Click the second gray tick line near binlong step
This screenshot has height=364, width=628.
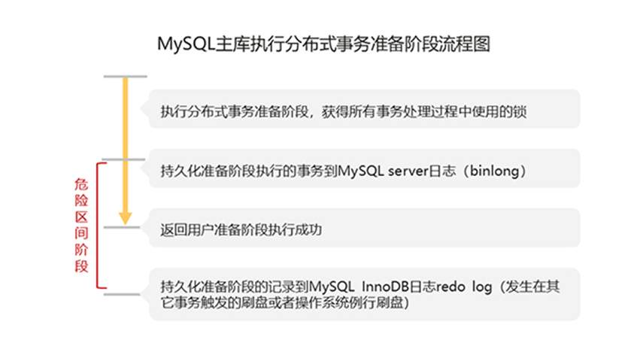click(x=123, y=159)
